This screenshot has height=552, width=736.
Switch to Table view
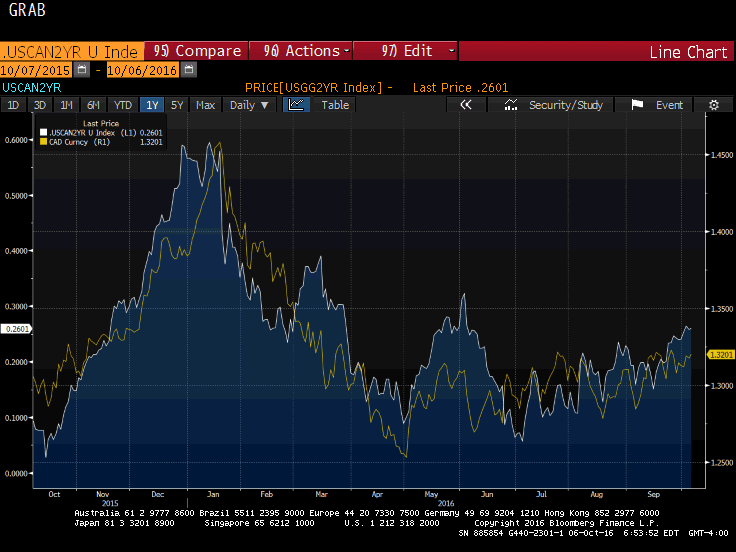335,105
